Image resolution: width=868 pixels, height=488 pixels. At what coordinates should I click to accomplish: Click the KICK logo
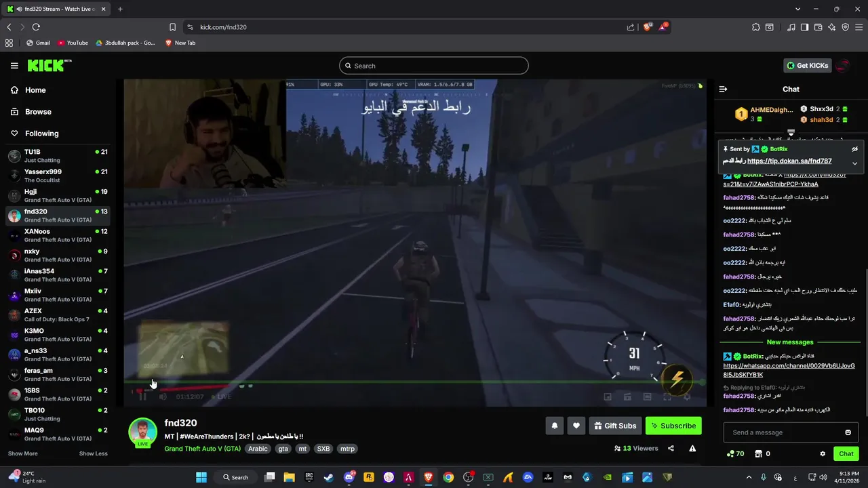tap(49, 65)
